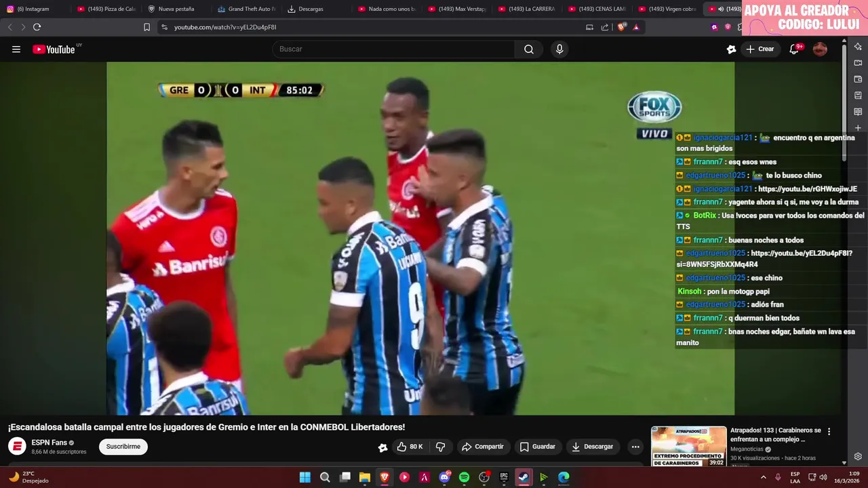The width and height of the screenshot is (868, 488).
Task: Open ESPN Fans channel avatar
Action: (x=17, y=447)
